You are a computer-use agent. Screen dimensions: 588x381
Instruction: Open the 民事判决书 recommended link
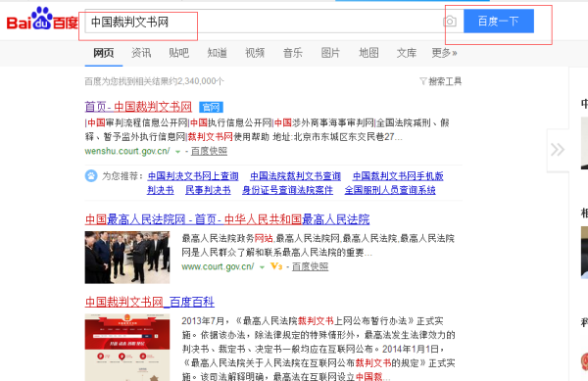pos(208,190)
